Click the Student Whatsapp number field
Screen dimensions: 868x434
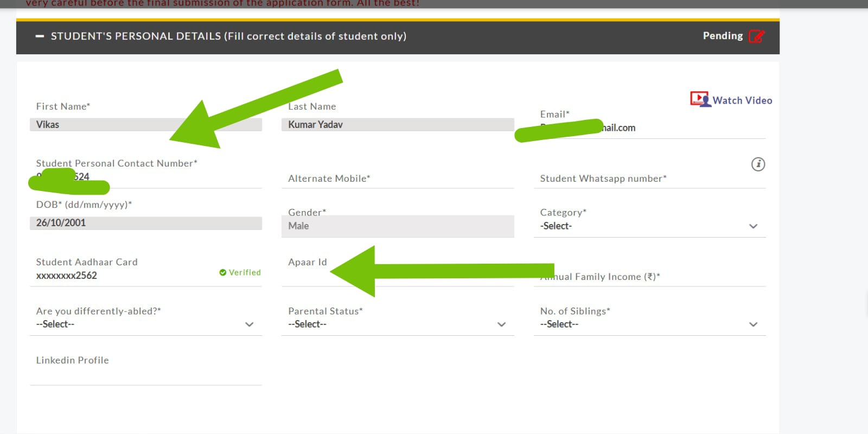[x=649, y=179]
